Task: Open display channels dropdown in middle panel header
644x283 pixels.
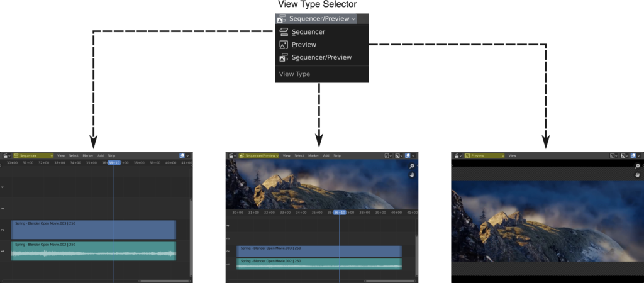Action: [399, 156]
